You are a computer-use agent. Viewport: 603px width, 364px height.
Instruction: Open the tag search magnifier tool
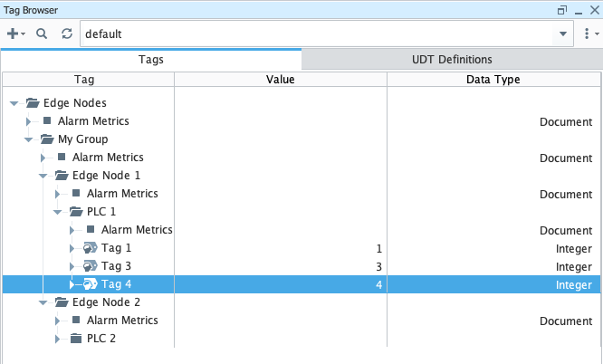(x=41, y=34)
